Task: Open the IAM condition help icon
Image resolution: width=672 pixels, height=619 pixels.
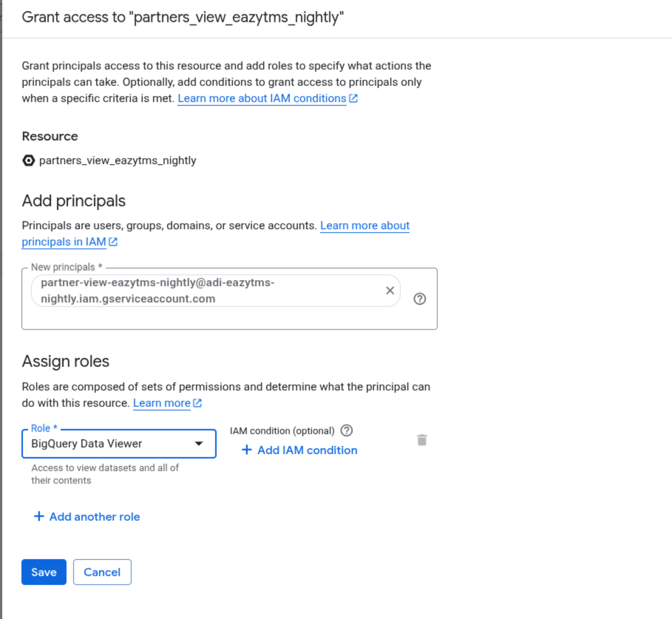Action: coord(346,430)
